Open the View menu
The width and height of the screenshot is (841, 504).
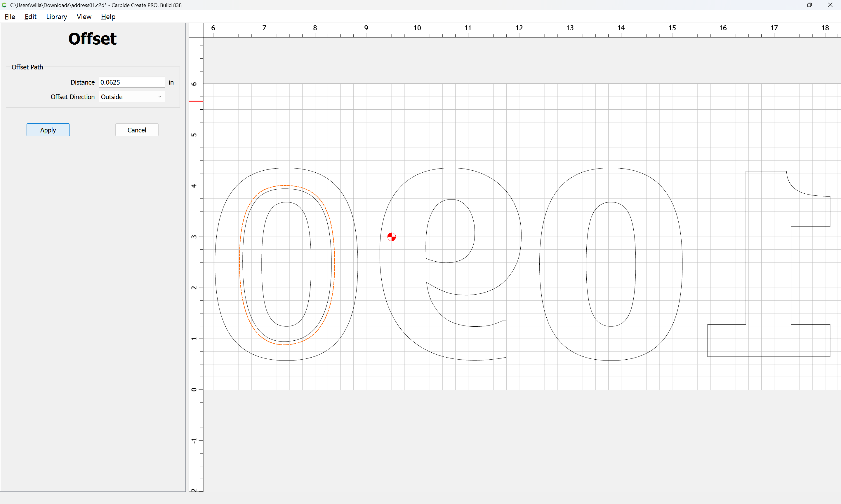(84, 17)
